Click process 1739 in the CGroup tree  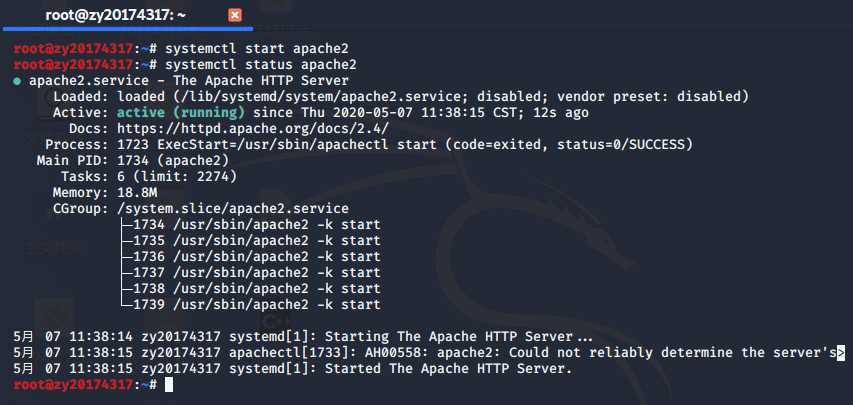tap(252, 305)
